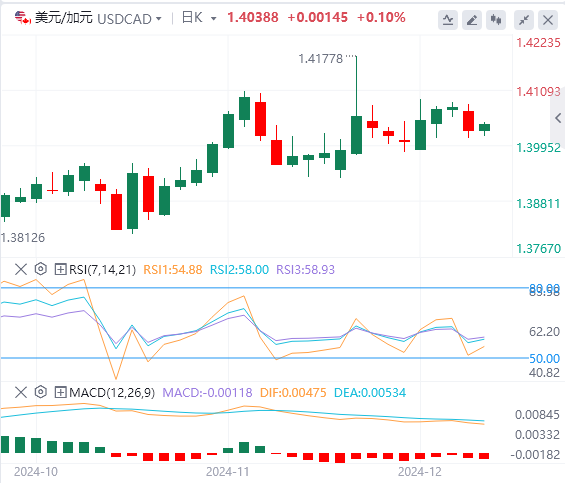
Task: Click the 1.38126 low price label
Action: tap(23, 238)
